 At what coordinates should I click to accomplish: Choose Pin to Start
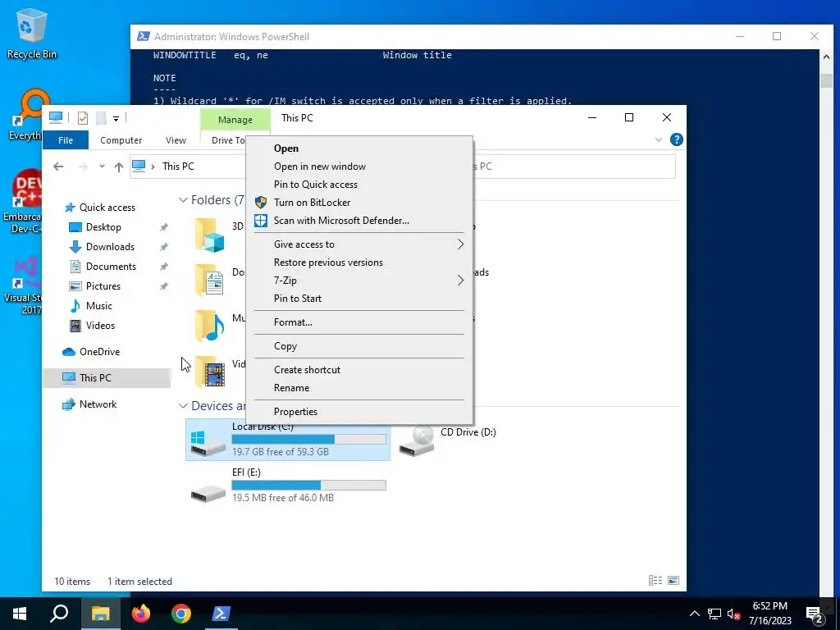coord(359,299)
